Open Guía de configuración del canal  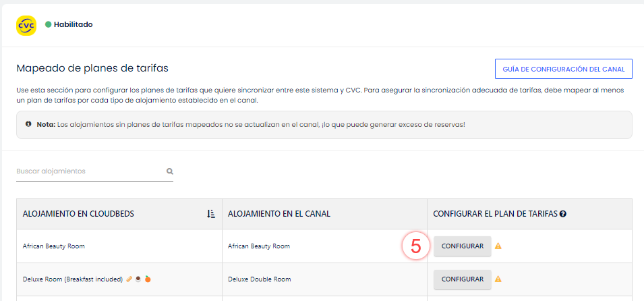[563, 69]
